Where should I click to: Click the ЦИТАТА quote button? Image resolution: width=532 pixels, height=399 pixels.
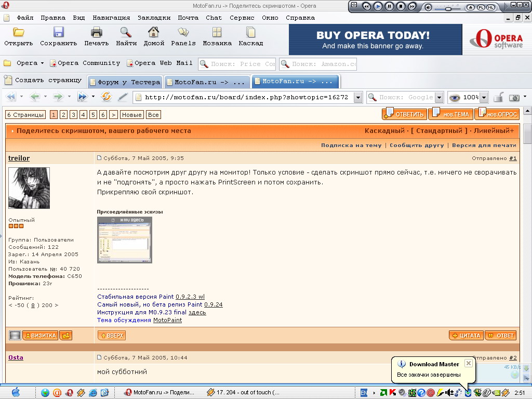click(x=466, y=336)
